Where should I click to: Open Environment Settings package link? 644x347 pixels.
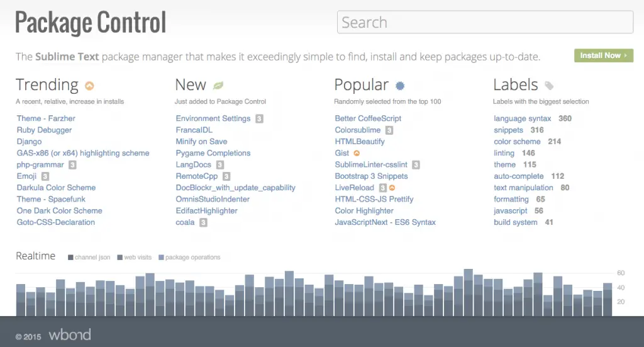coord(213,118)
